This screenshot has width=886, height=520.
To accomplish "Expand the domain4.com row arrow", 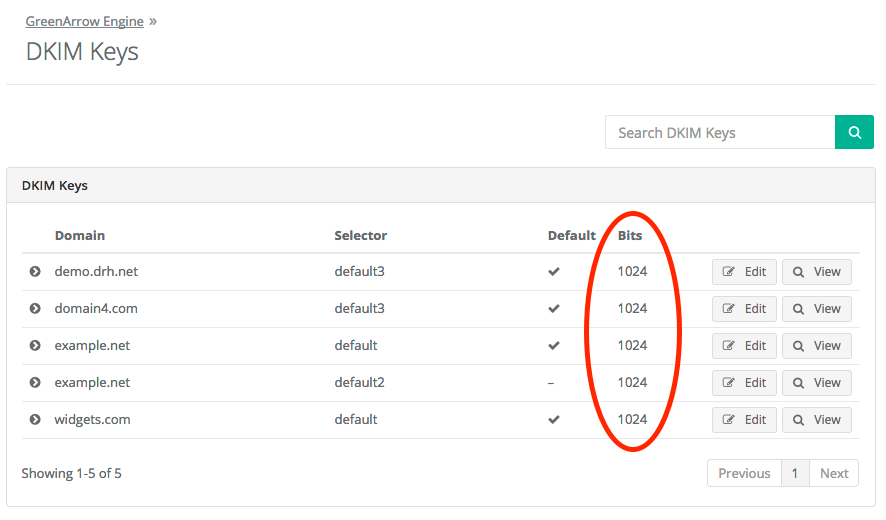I will pyautogui.click(x=35, y=309).
